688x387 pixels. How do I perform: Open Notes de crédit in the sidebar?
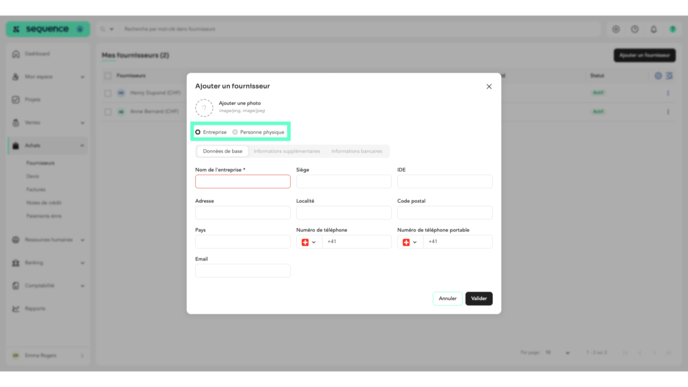tap(44, 203)
